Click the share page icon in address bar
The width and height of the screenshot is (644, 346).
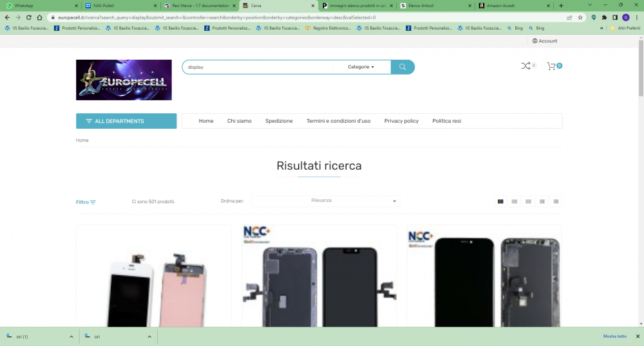(x=569, y=17)
